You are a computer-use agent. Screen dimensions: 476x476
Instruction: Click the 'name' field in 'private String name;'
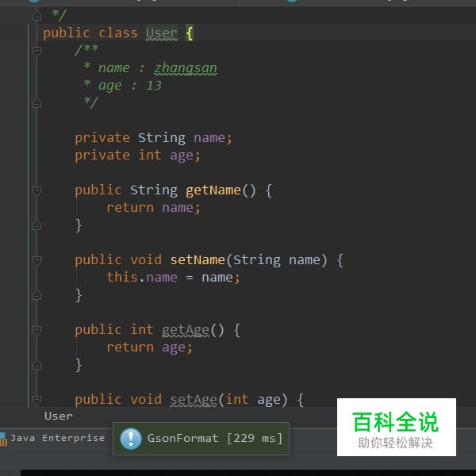209,138
